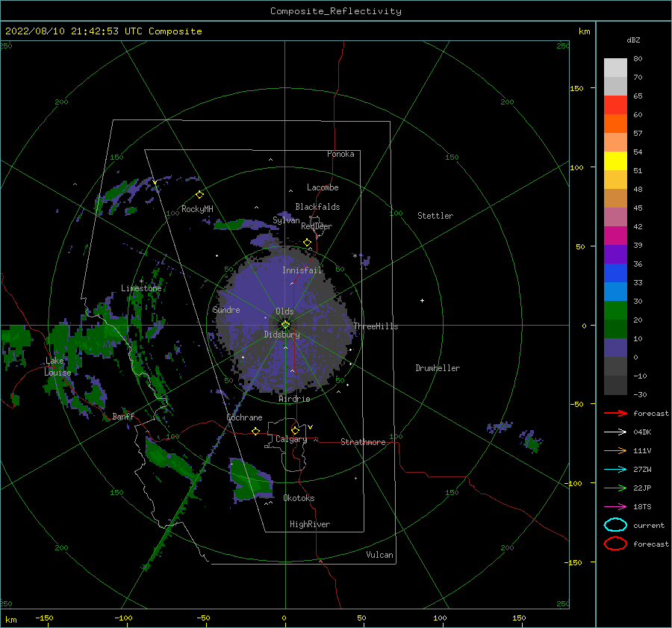
Task: Click the current legend label
Action: (649, 525)
